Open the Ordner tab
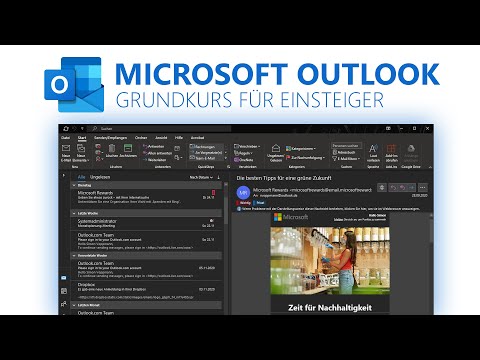 tap(141, 138)
